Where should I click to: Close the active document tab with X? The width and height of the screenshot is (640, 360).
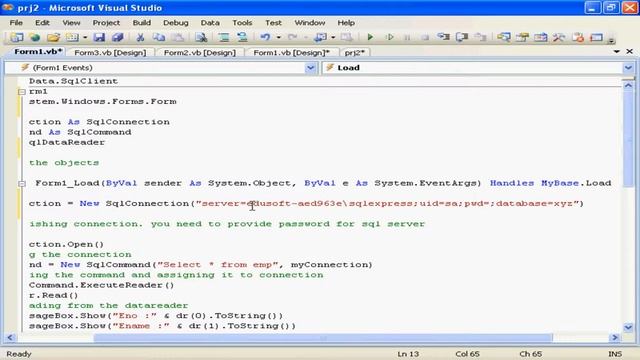(629, 51)
